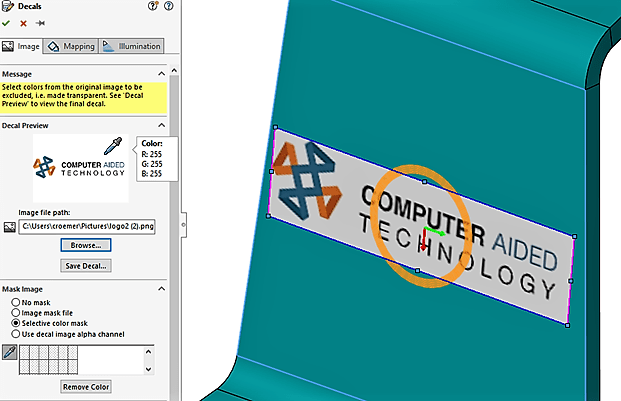Viewport: 621px width, 401px height.
Task: Choose Image mask file option
Action: coord(15,313)
